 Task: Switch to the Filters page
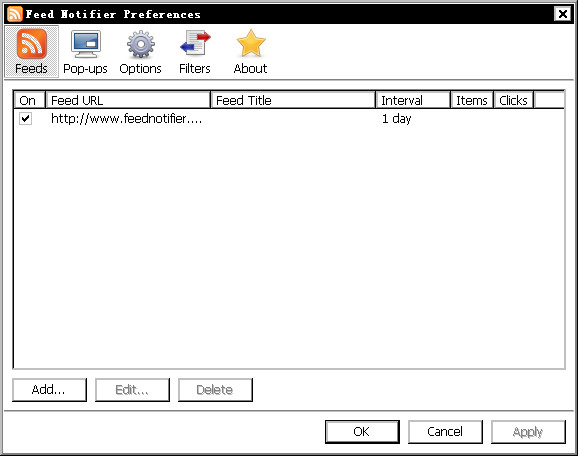pos(195,51)
